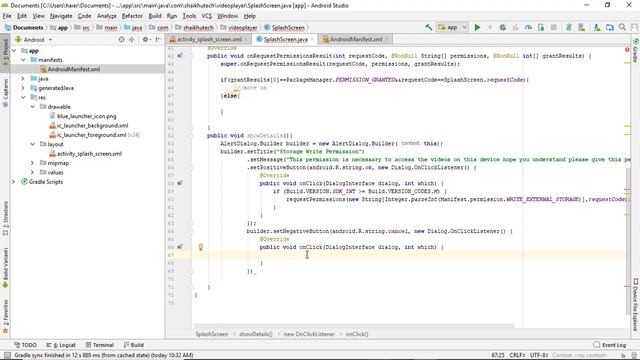Collapse the res folder
640x360 pixels.
(23, 98)
